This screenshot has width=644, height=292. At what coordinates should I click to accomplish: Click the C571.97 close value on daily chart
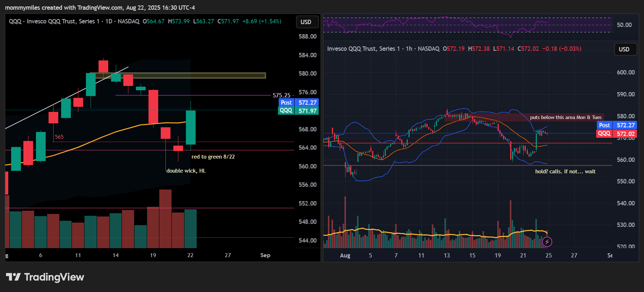[228, 21]
